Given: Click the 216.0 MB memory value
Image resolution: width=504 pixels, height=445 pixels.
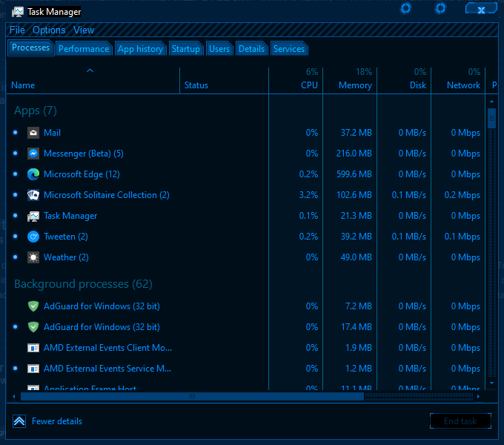Looking at the screenshot, I should tap(354, 154).
